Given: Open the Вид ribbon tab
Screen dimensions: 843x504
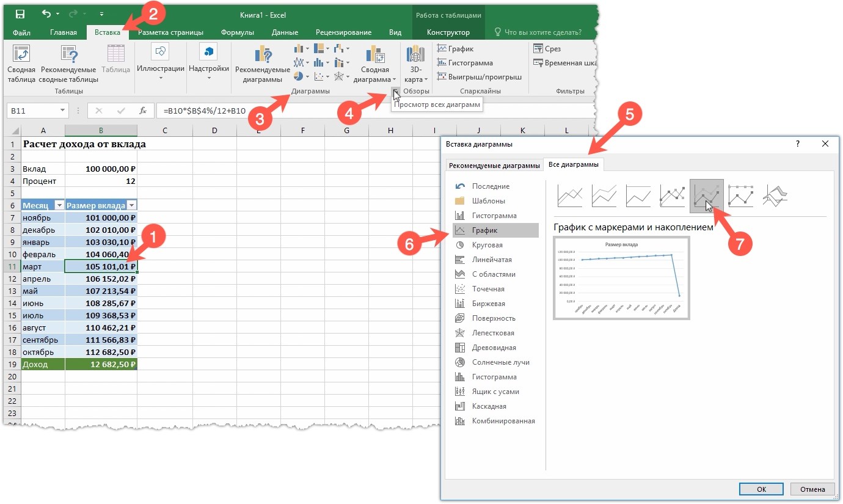Looking at the screenshot, I should point(395,32).
